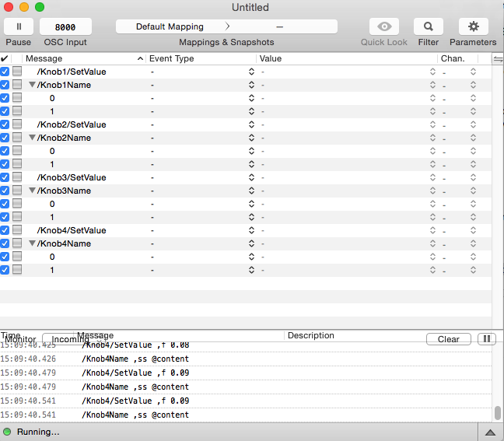This screenshot has width=504, height=441.
Task: Click the column layout icon right of Chan. header
Action: [x=498, y=59]
